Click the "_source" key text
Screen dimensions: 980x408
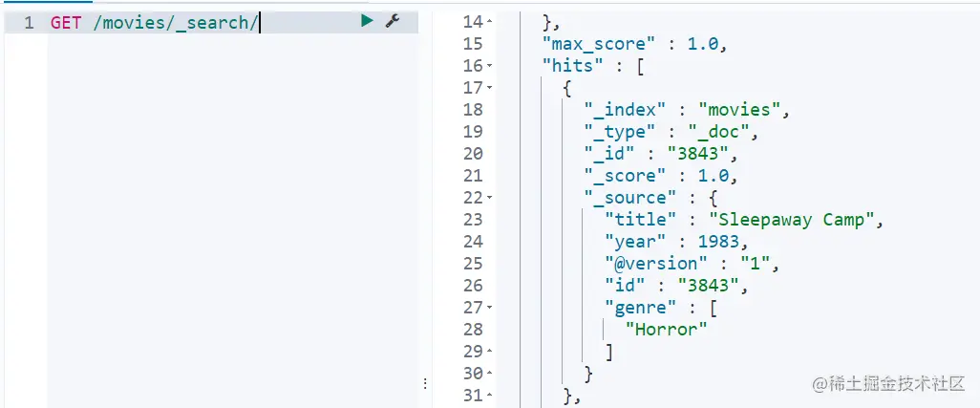coord(630,198)
